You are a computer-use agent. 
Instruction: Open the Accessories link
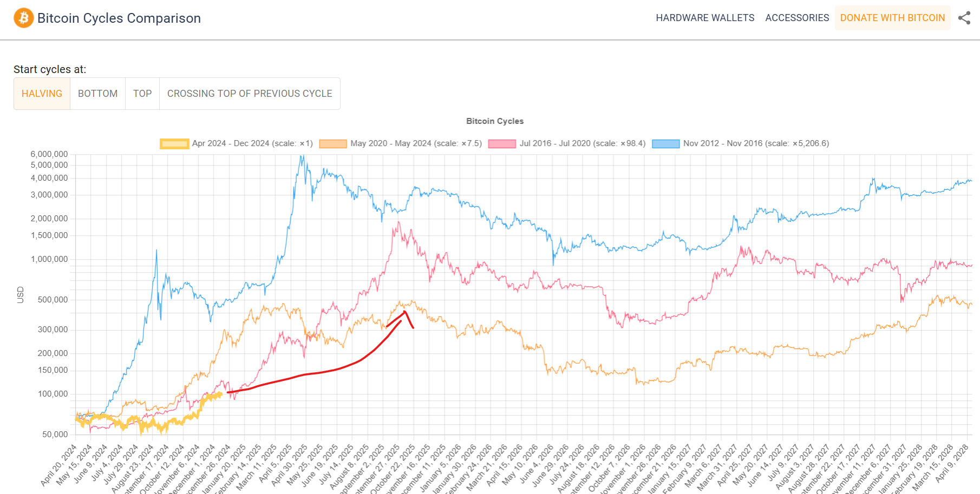point(797,18)
